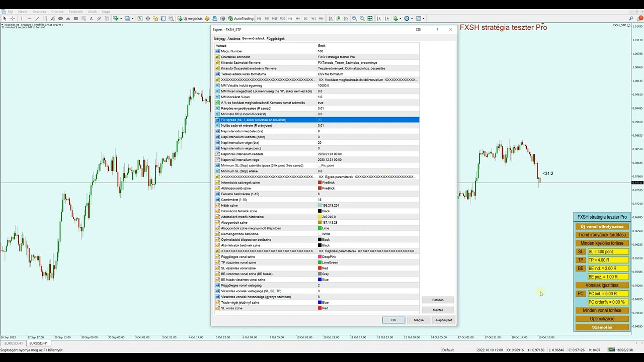Viewport: 644px width, 362px height.
Task: Open the periodicity clock dropdown
Action: point(412,19)
